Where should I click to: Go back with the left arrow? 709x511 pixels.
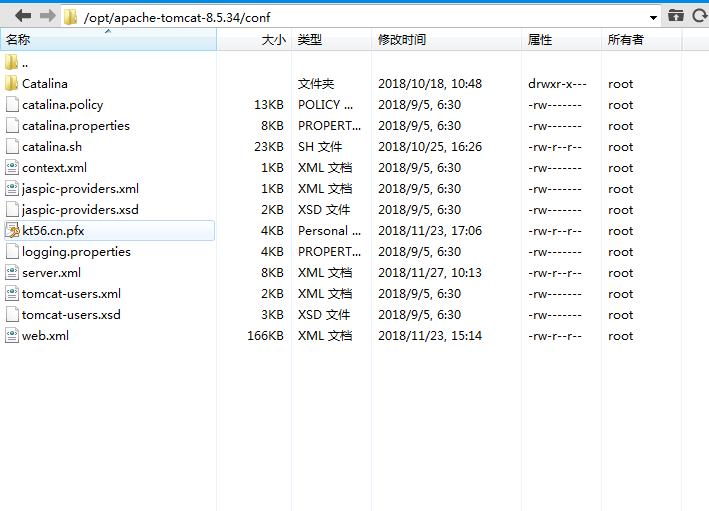click(x=23, y=17)
